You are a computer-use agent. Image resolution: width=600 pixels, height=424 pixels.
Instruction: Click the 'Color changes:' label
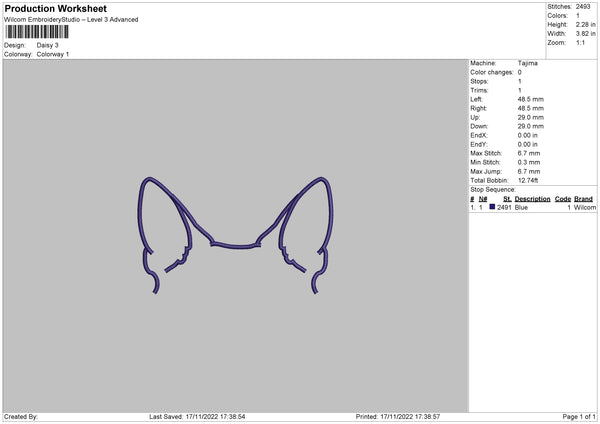pos(491,72)
